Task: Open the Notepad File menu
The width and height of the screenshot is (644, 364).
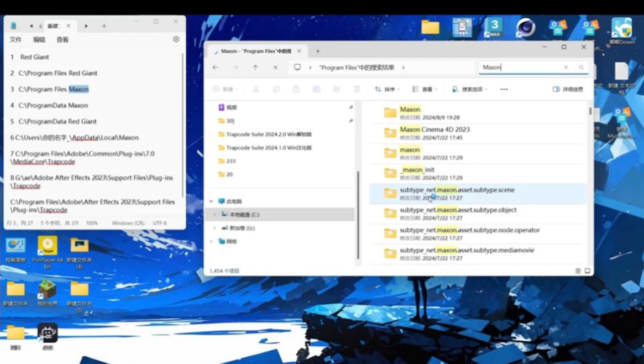Action: (15, 39)
